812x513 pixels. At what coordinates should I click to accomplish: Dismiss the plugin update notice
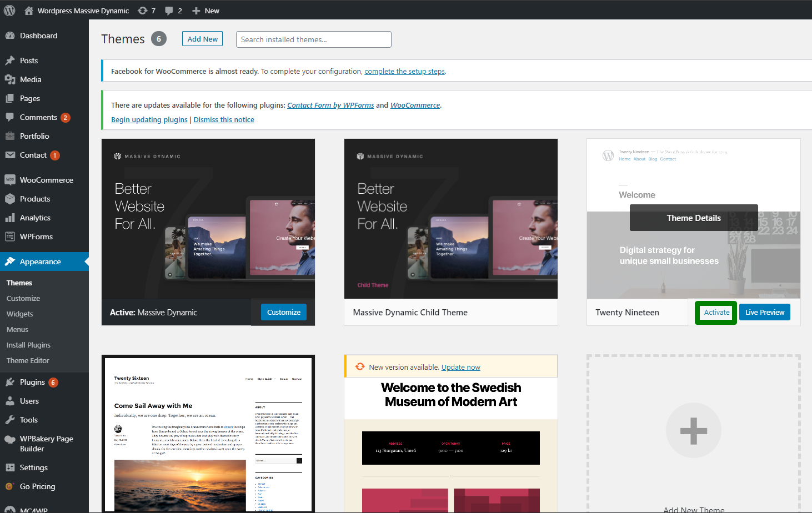(224, 119)
